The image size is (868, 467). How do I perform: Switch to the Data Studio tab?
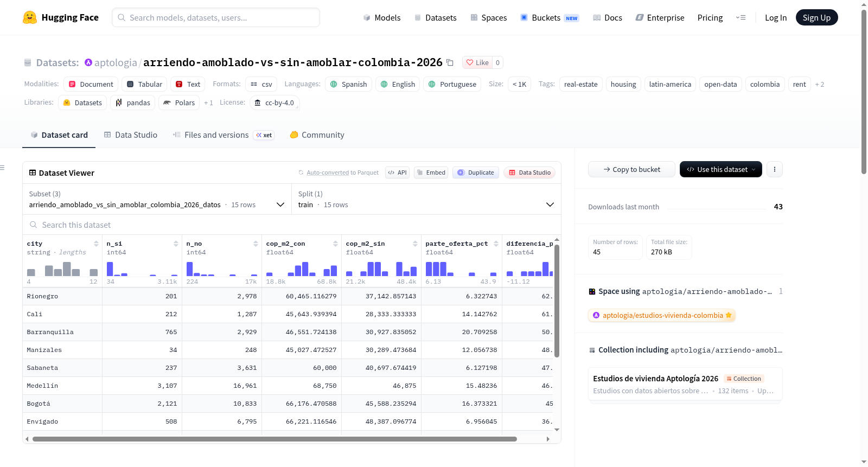point(131,135)
